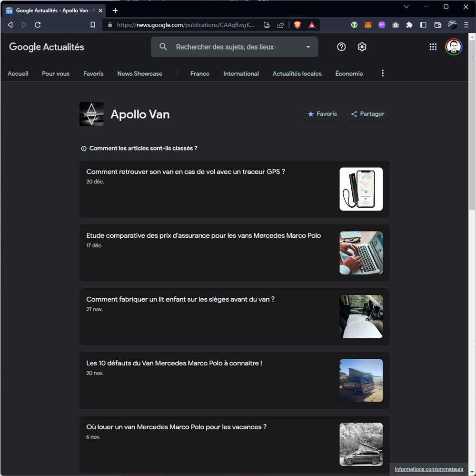Click the camera screenshot extension icon

396,25
